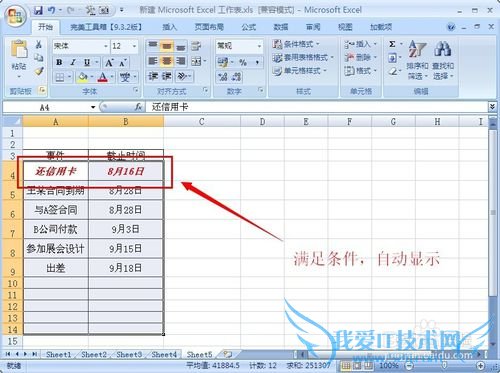Screen dimensions: 500x373
Task: Toggle center horizontal alignment
Action: [167, 61]
